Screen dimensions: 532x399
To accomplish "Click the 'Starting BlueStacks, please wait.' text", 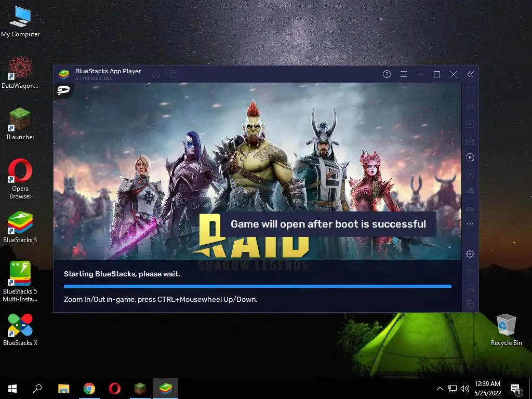I will click(122, 274).
